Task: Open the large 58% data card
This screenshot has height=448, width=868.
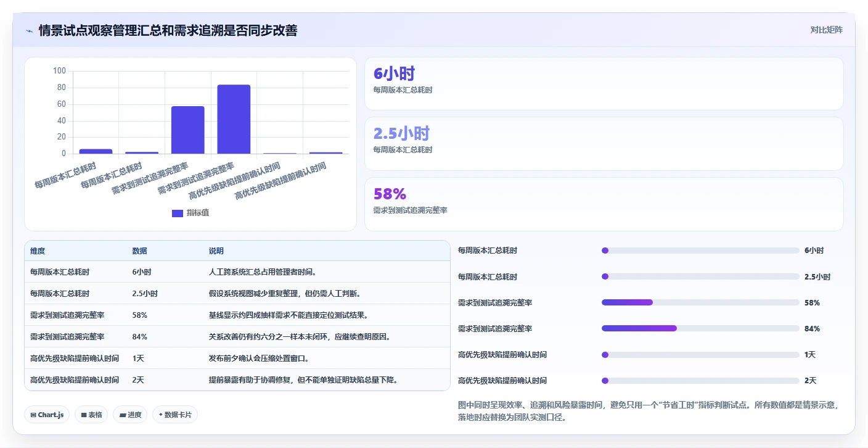Action: (604, 204)
